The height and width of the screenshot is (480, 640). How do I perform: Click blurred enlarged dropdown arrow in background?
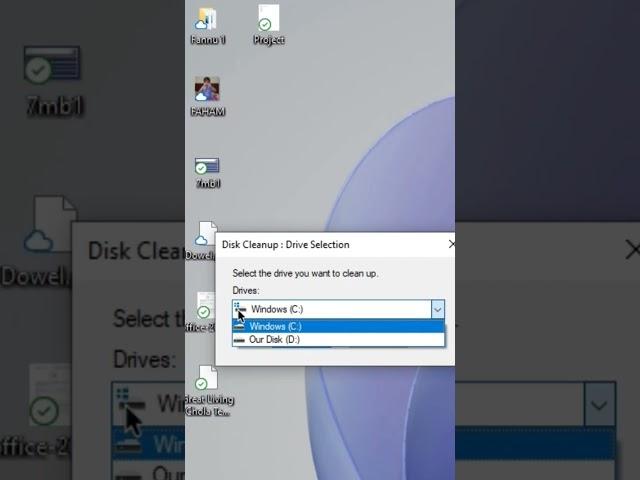(x=599, y=405)
